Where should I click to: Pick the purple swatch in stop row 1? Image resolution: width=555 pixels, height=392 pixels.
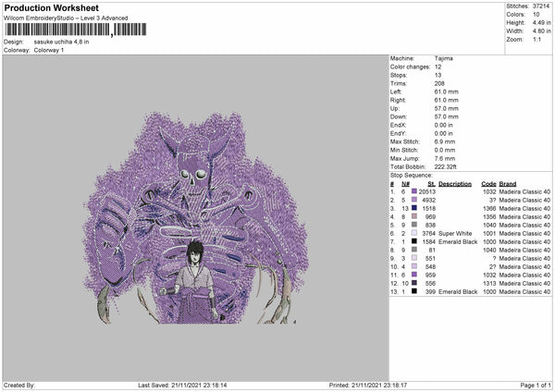tap(414, 191)
